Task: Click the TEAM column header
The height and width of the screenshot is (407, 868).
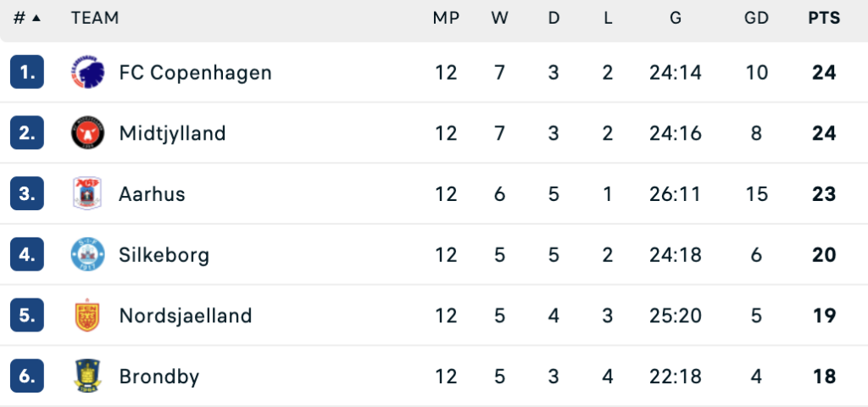Action: click(x=95, y=18)
